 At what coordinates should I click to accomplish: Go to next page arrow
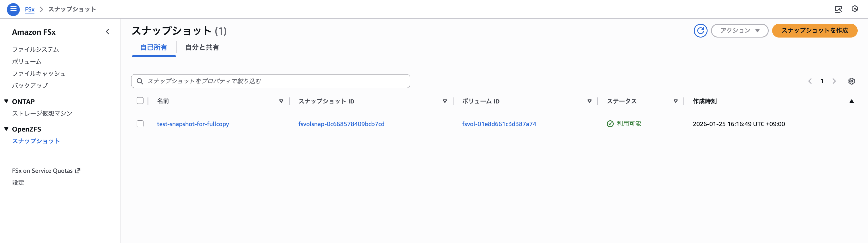pyautogui.click(x=834, y=81)
